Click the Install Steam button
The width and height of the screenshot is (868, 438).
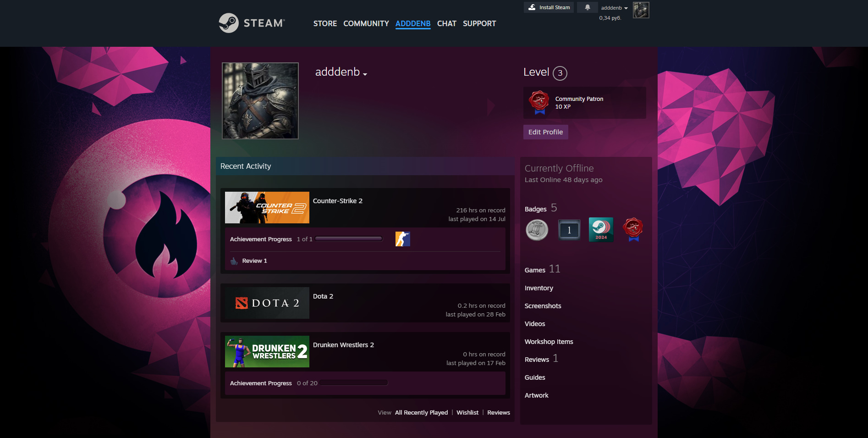pos(549,7)
